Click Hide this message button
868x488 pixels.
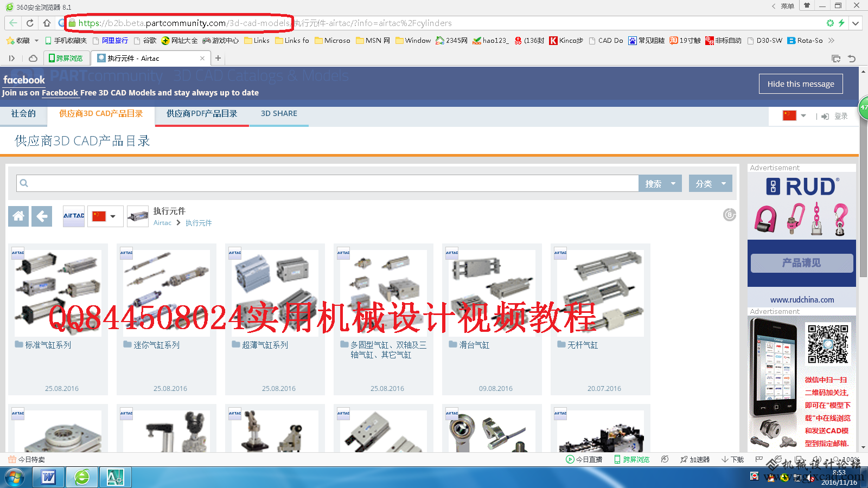click(801, 84)
